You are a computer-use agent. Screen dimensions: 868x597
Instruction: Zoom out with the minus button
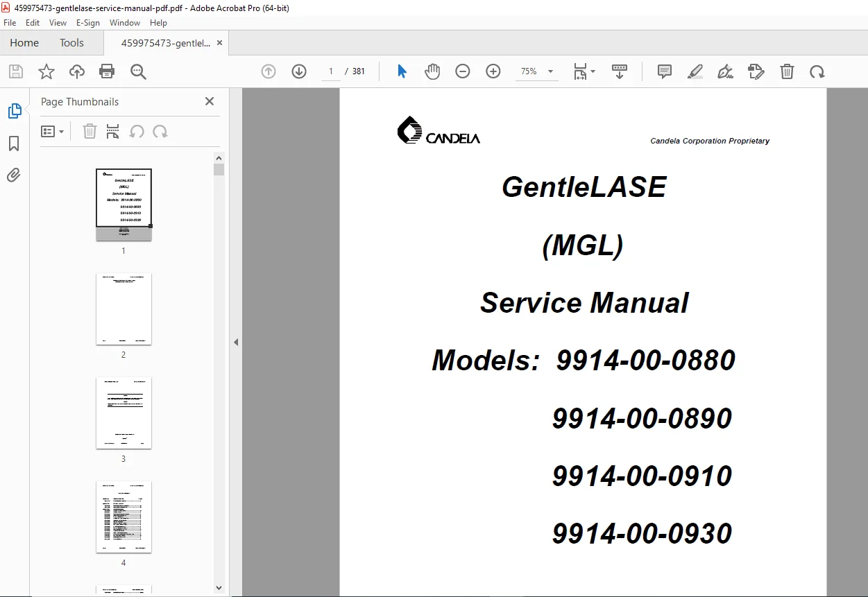463,71
